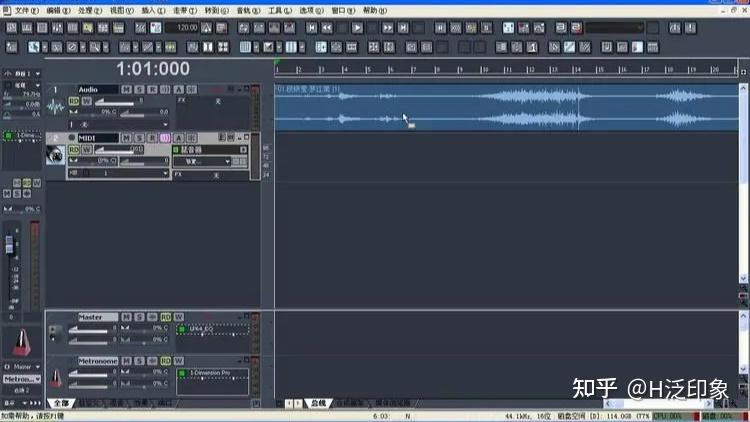Click the Rewind button in the transport toolbar
The image size is (750, 422).
pos(327,28)
